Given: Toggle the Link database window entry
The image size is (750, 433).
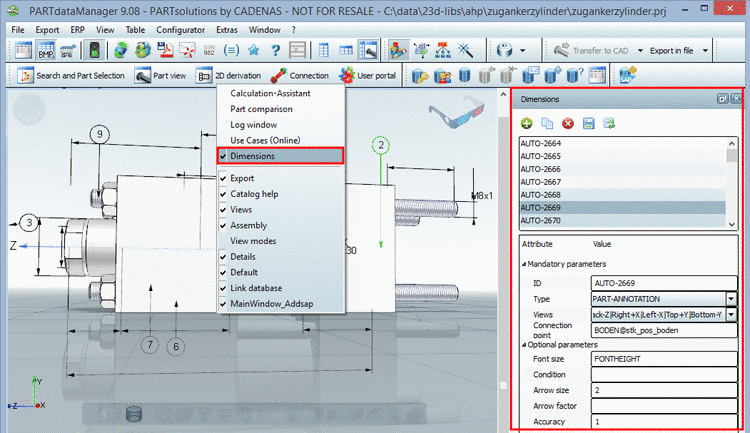Looking at the screenshot, I should 280,288.
